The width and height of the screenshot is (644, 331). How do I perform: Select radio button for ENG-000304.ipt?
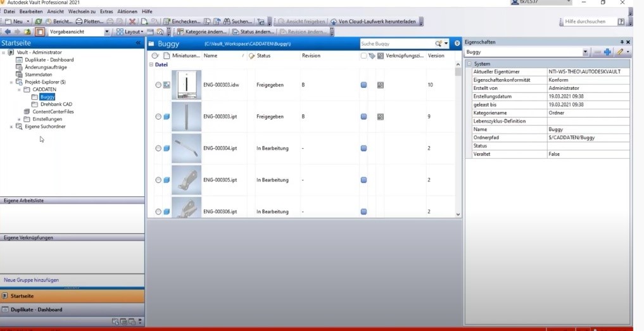click(x=158, y=148)
